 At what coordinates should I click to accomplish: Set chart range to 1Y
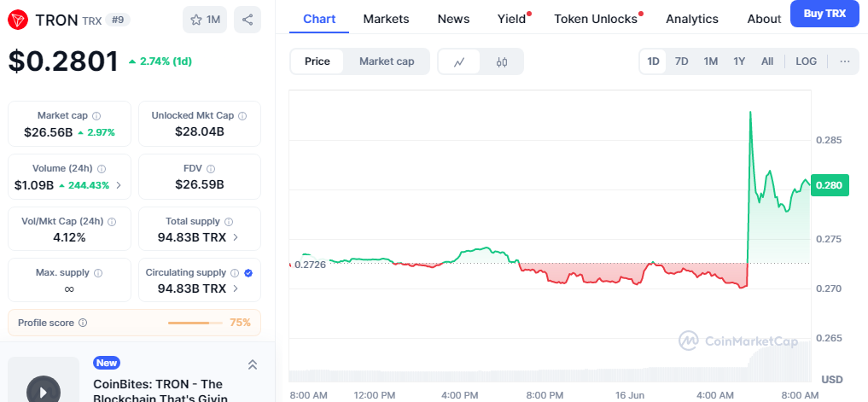click(739, 61)
